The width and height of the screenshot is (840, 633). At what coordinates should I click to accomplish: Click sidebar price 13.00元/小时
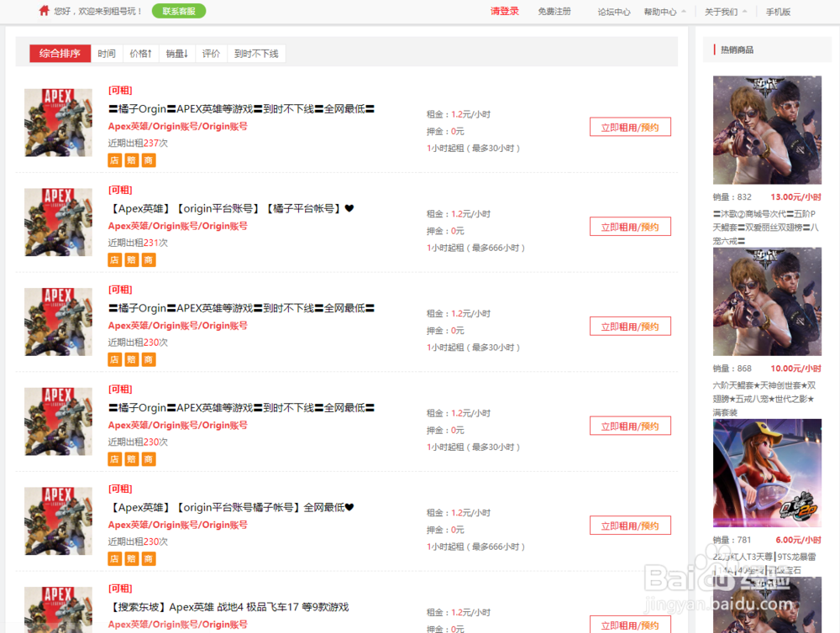[795, 197]
